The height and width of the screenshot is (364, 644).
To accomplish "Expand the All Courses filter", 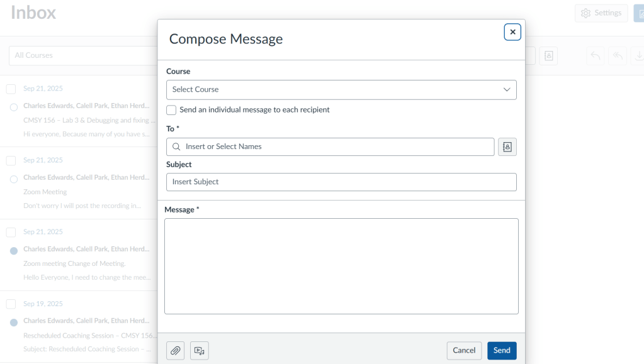I will (x=82, y=55).
